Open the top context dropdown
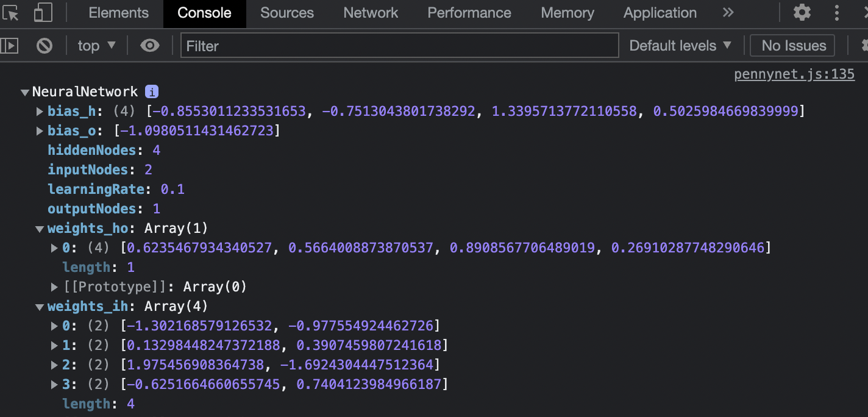This screenshot has height=417, width=868. point(96,46)
